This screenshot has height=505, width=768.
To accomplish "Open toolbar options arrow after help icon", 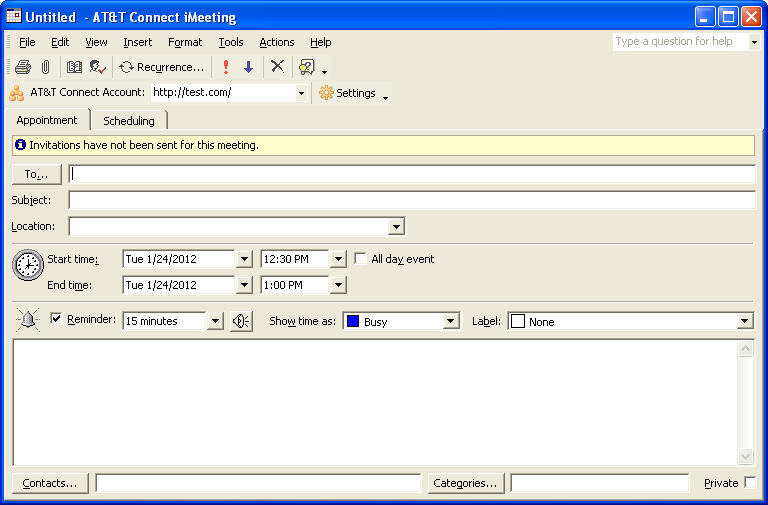I will (x=324, y=72).
